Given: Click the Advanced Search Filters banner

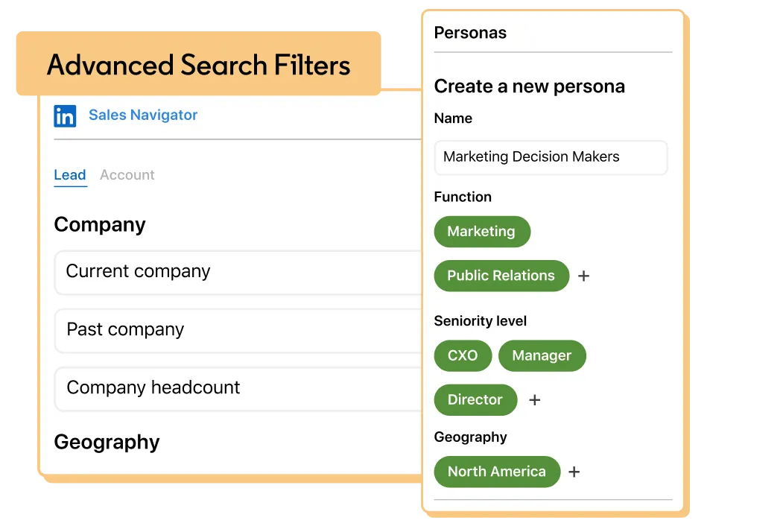Looking at the screenshot, I should coord(198,65).
